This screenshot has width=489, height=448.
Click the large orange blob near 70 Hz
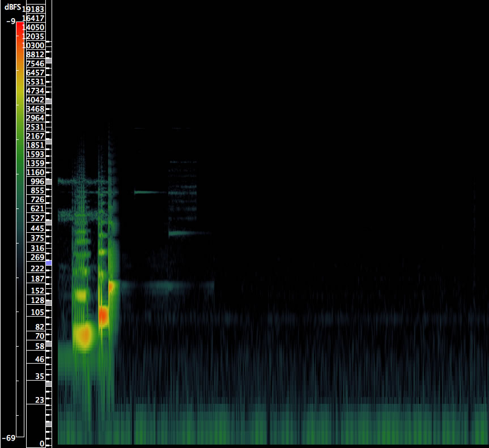click(84, 335)
